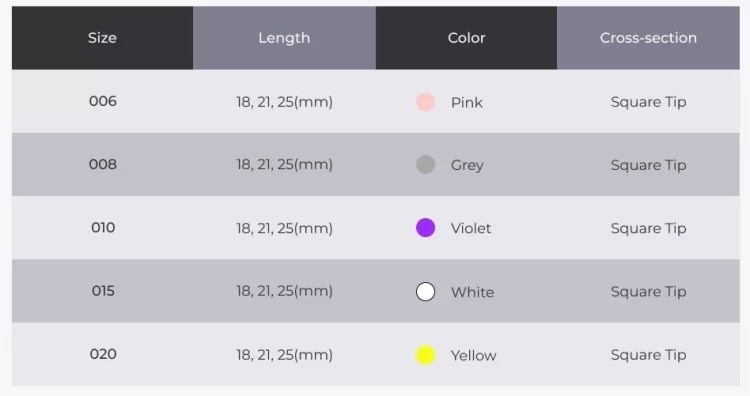Click Square Tip in the Violet row
750x396 pixels.
[x=648, y=229]
